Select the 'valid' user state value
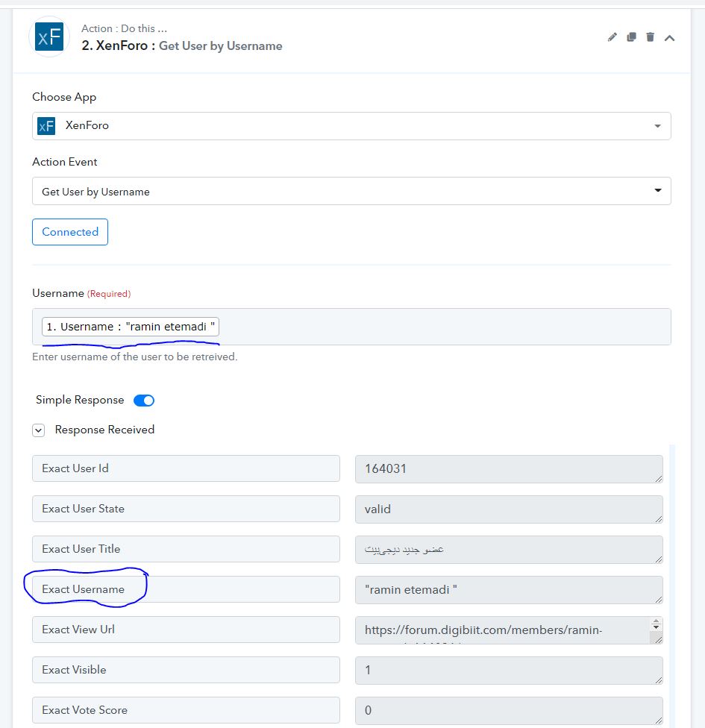The height and width of the screenshot is (728, 705). tap(509, 509)
